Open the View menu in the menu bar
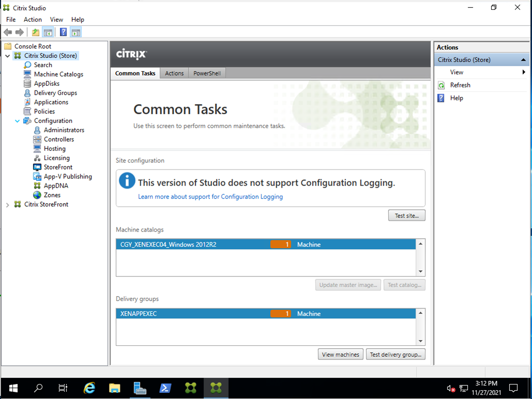This screenshot has height=399, width=532. click(x=56, y=20)
